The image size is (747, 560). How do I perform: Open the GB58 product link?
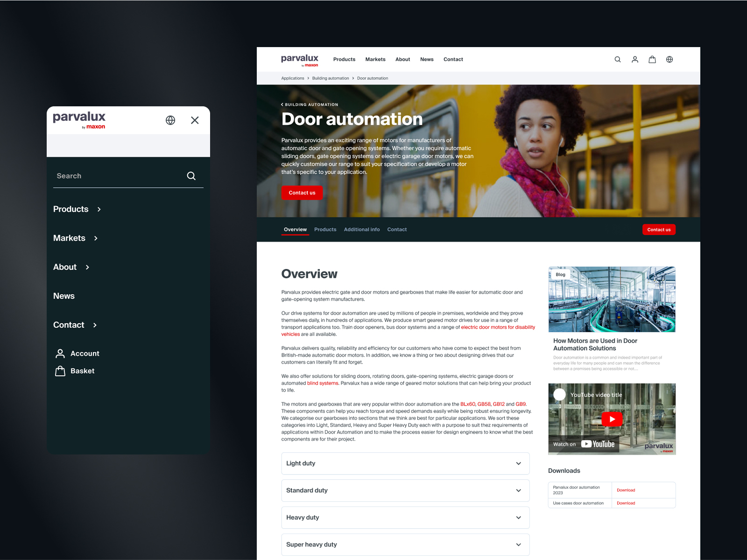coord(484,404)
